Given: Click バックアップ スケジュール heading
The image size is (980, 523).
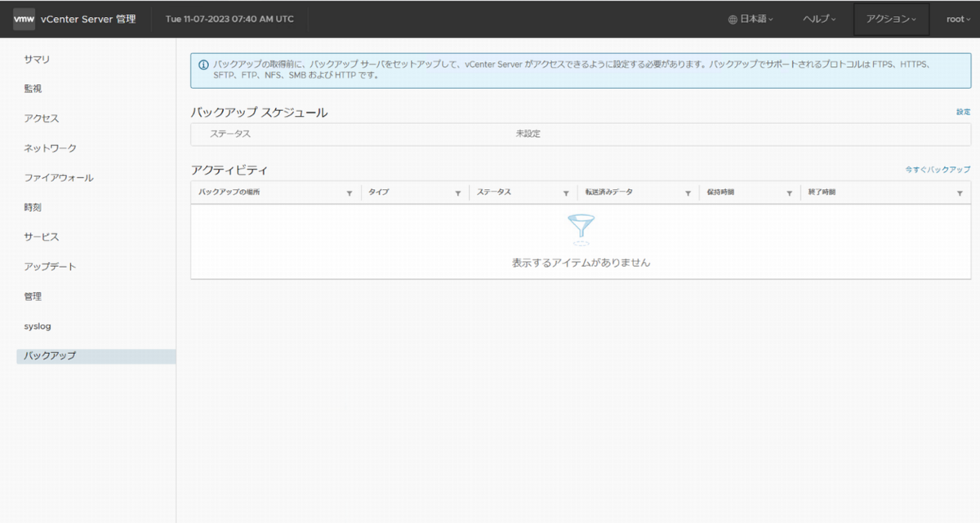Looking at the screenshot, I should click(259, 113).
